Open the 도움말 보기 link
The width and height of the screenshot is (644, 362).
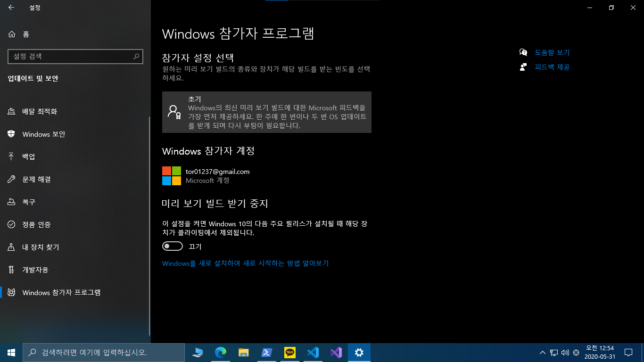point(552,52)
